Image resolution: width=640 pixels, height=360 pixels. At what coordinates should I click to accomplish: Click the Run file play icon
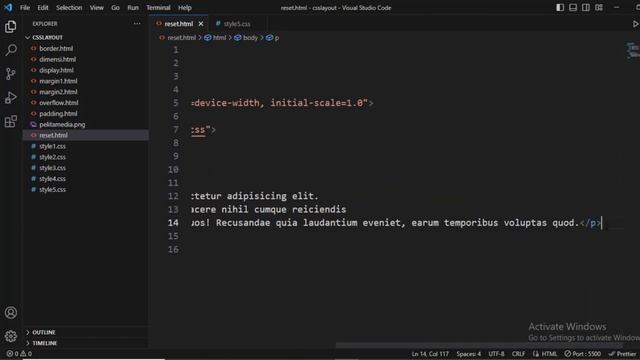[x=635, y=24]
